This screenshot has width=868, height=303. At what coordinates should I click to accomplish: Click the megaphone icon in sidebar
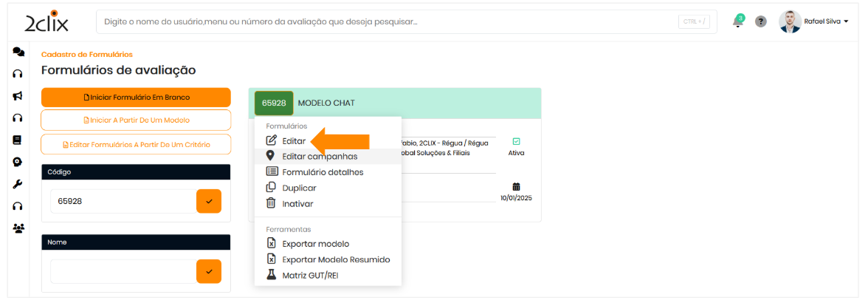pyautogui.click(x=18, y=95)
